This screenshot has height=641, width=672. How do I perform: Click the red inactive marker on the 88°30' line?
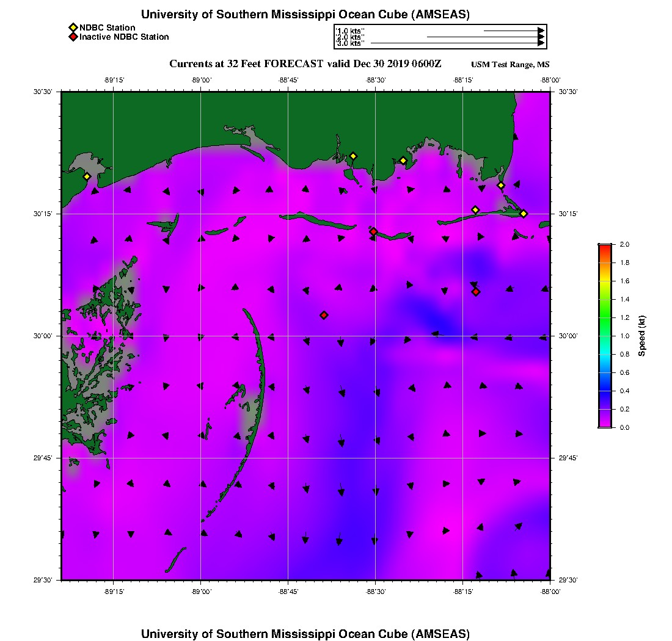pyautogui.click(x=373, y=231)
